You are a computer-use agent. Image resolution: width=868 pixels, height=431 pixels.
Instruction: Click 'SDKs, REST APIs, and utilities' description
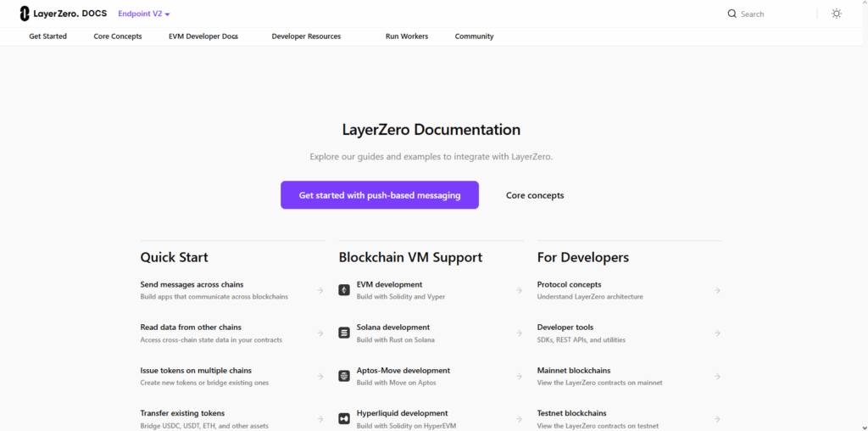click(581, 340)
